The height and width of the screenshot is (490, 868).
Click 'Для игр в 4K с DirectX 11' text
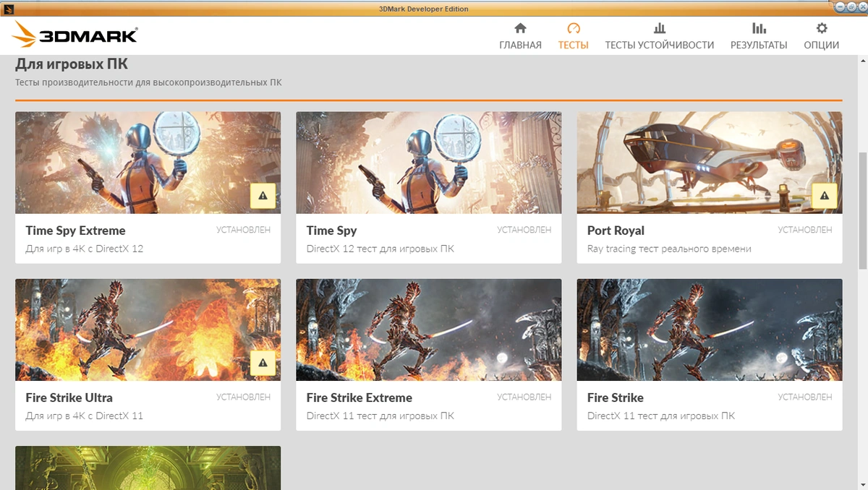click(x=85, y=416)
